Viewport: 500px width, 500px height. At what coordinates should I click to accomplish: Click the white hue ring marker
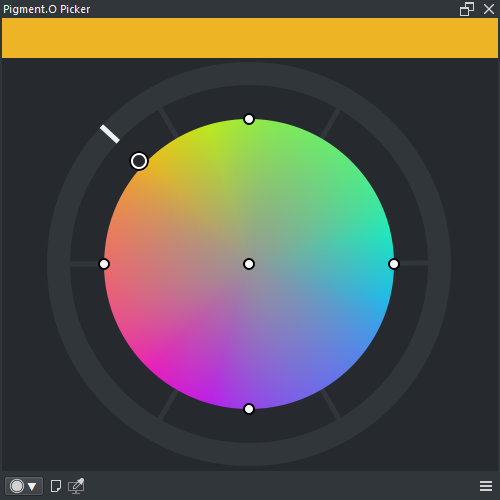click(110, 134)
